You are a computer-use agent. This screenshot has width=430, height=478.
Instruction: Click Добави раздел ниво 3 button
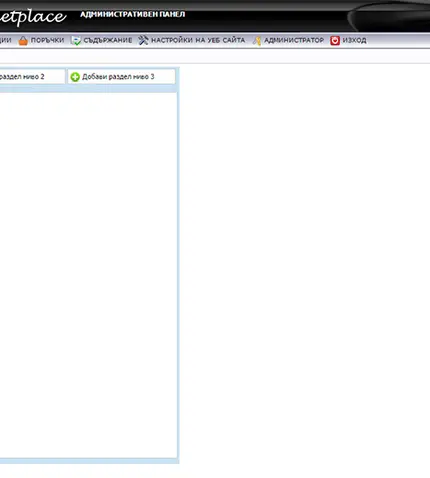coord(121,76)
